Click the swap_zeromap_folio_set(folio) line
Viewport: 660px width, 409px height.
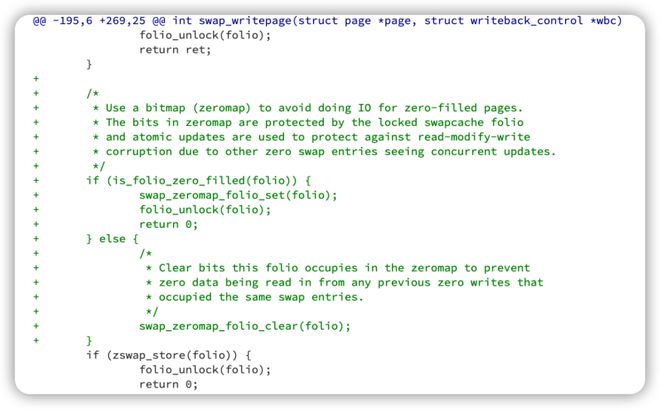tap(238, 195)
